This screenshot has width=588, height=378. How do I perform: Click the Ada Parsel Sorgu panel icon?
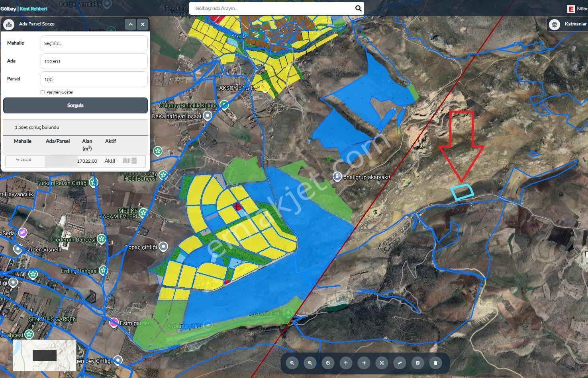point(9,24)
